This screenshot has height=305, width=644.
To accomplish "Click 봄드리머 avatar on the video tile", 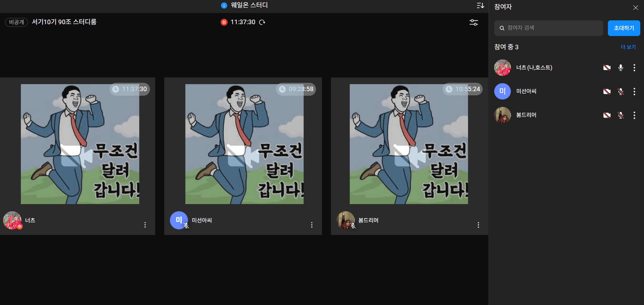I will pos(345,220).
